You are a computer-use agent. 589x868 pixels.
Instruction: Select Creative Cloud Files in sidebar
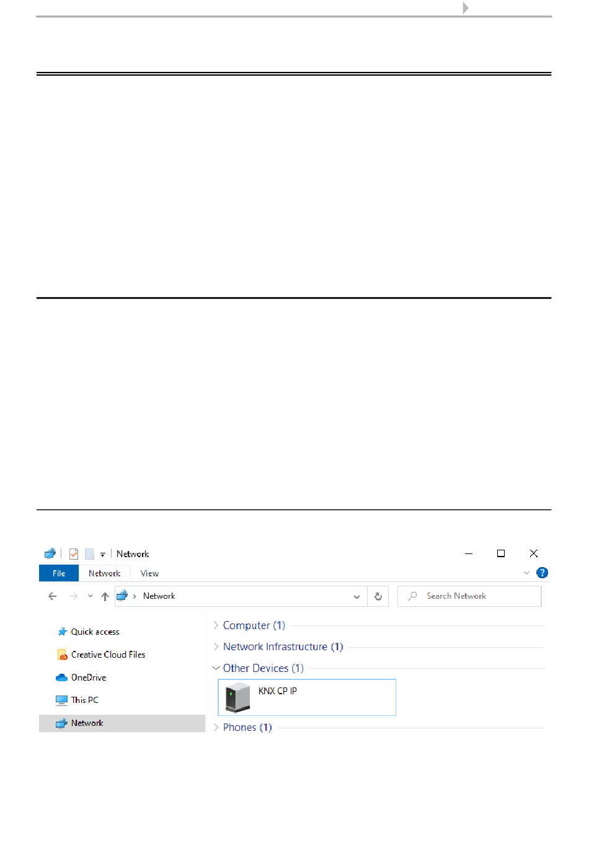(108, 655)
